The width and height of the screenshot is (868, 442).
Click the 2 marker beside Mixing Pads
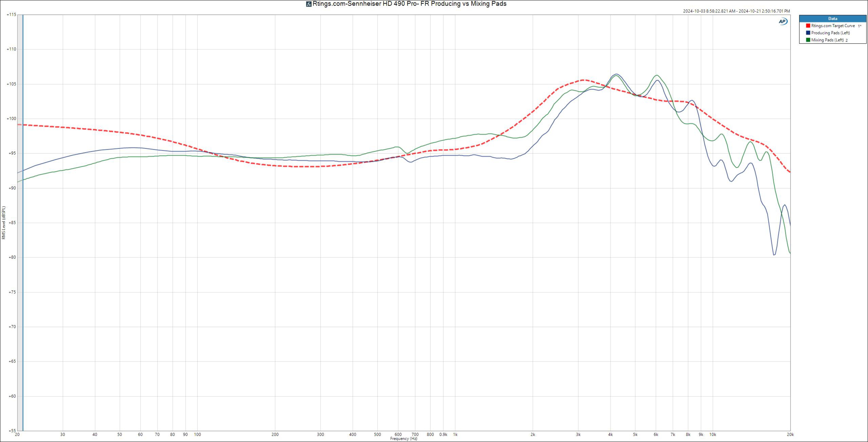click(847, 40)
